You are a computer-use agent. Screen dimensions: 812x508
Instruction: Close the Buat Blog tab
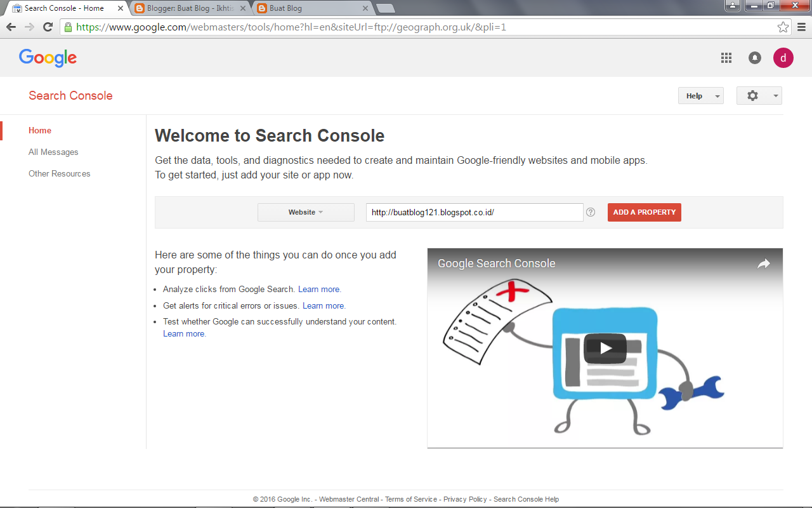(365, 8)
